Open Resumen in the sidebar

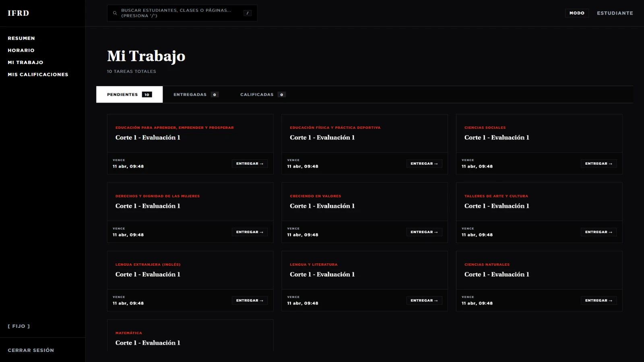(x=21, y=38)
